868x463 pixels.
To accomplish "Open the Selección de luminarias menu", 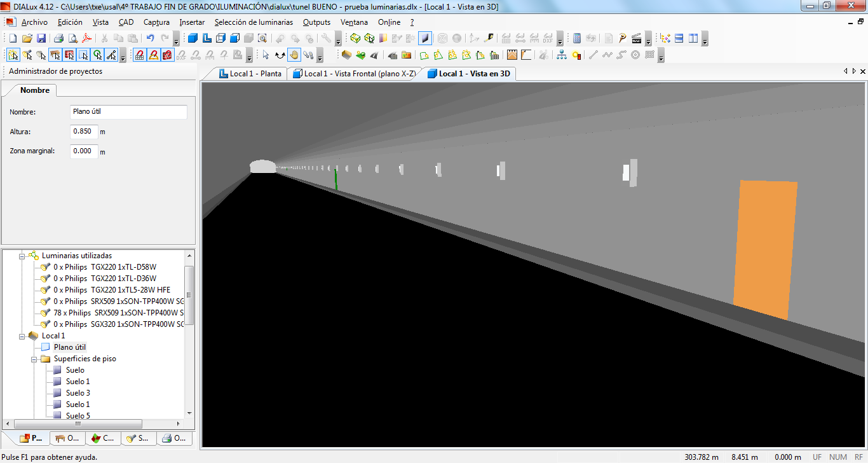I will pos(254,22).
